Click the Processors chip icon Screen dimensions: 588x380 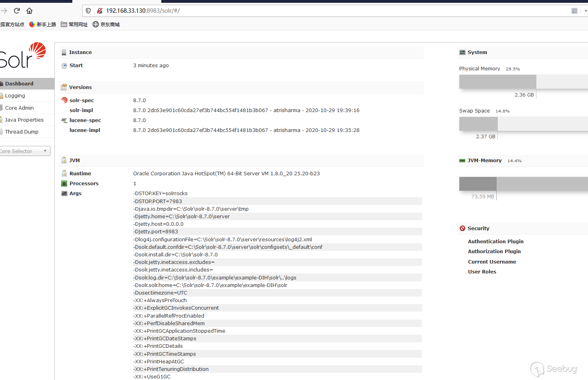[64, 183]
